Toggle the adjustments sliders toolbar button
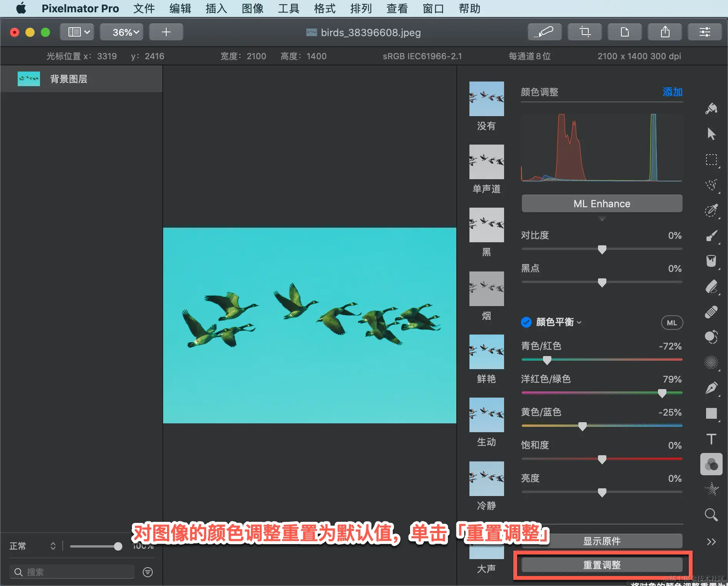The image size is (728, 586). click(x=705, y=32)
